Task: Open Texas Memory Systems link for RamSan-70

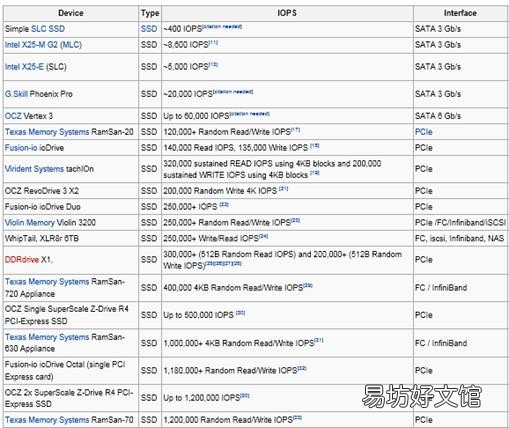Action: (47, 420)
